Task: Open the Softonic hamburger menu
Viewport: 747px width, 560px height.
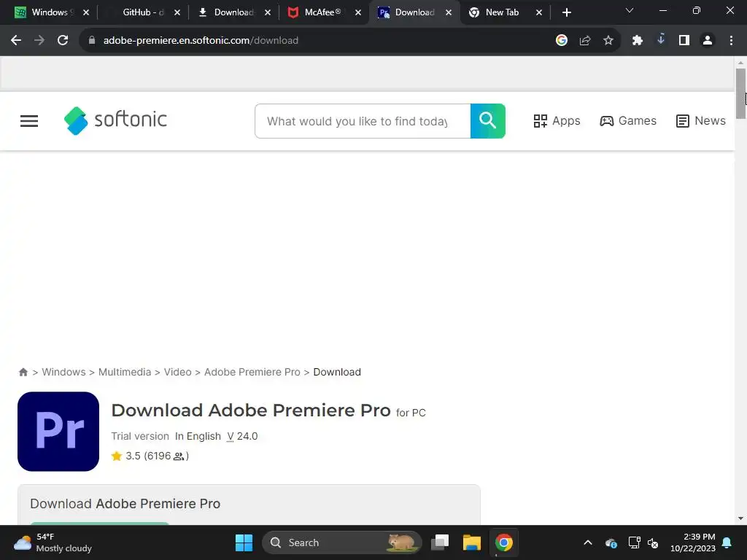Action: click(29, 121)
